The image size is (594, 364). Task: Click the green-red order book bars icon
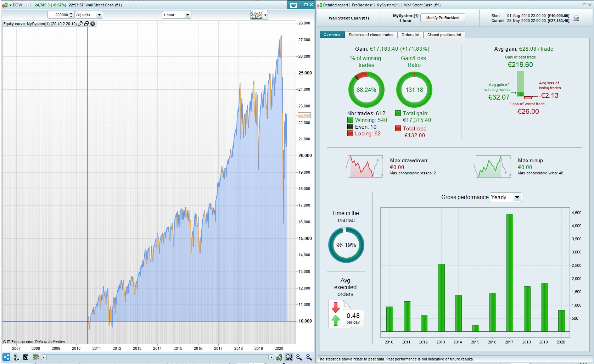35,357
